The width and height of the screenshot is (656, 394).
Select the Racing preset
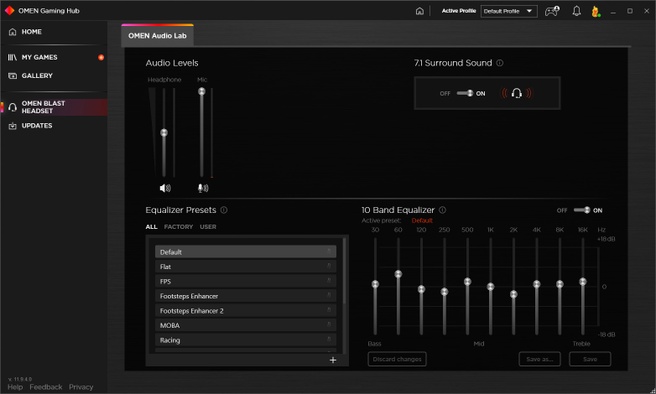coord(246,340)
